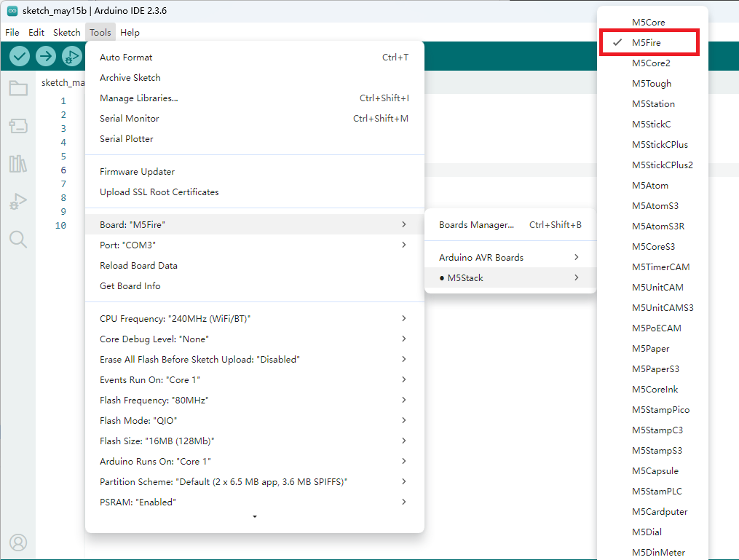Select the M5Dial board
739x560 pixels.
[x=653, y=532]
